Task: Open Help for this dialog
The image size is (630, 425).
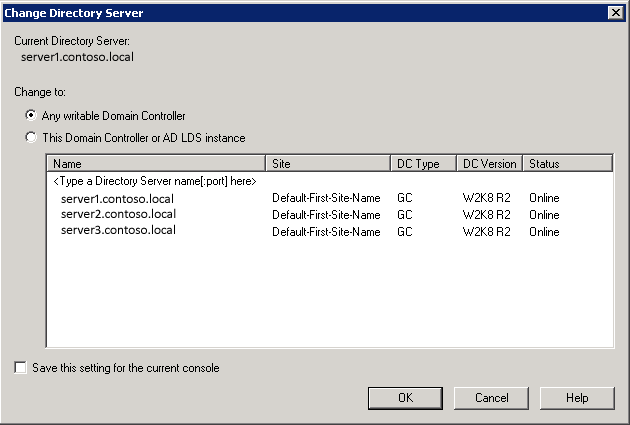Action: pos(577,398)
